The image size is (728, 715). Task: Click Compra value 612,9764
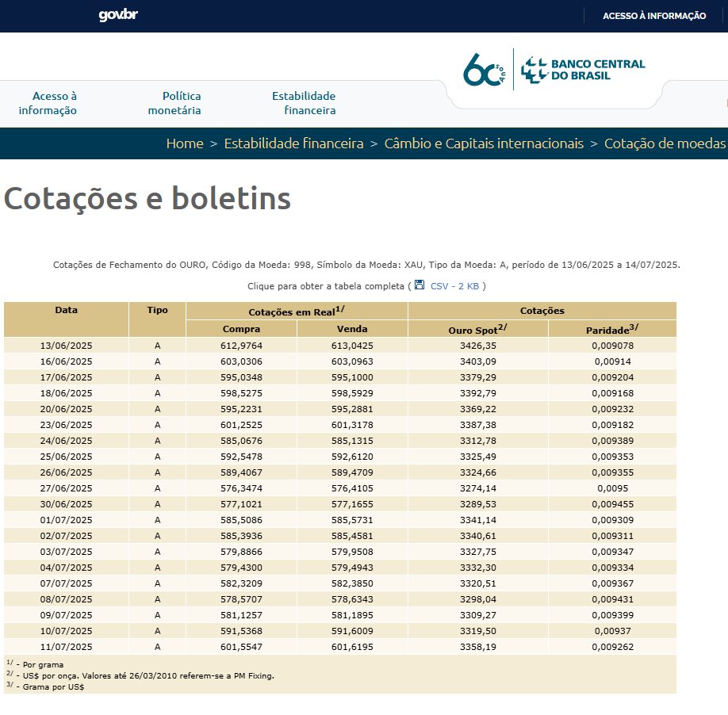241,346
